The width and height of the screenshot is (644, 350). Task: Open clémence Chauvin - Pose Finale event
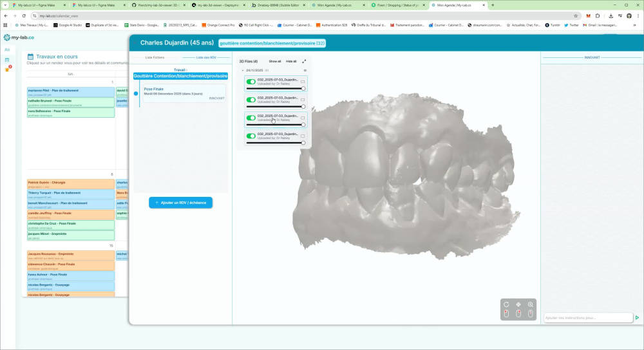pos(71,266)
